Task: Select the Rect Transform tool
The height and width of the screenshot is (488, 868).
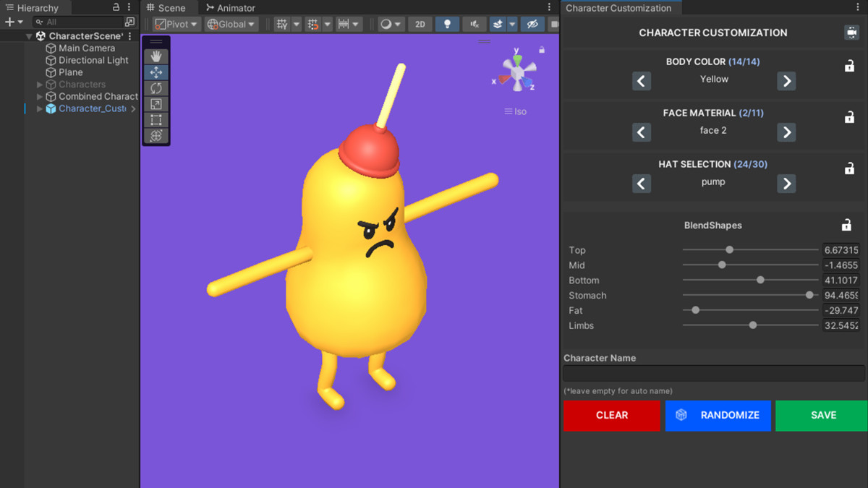Action: click(x=156, y=120)
